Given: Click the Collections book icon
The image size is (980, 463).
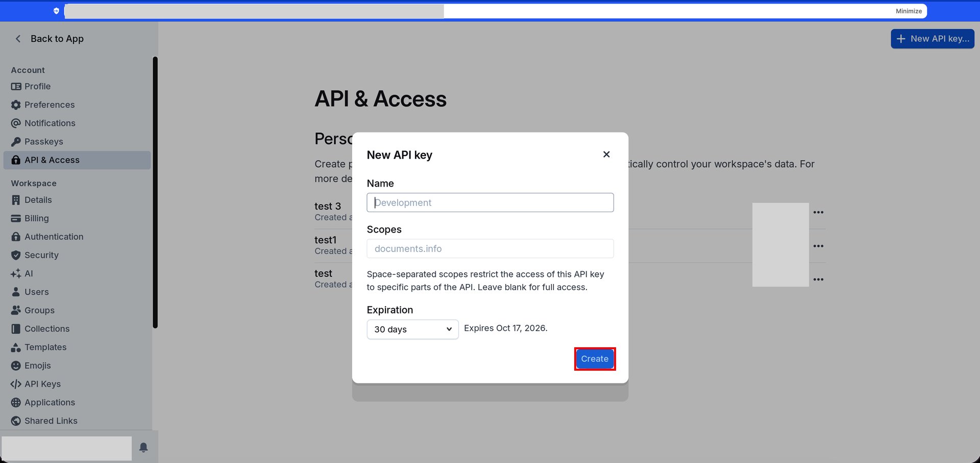Looking at the screenshot, I should pos(16,329).
